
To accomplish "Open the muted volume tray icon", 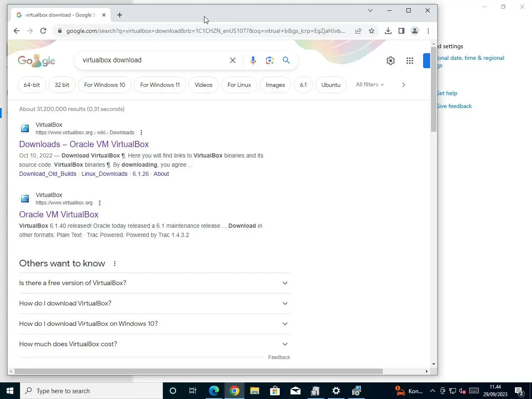I will (x=463, y=391).
